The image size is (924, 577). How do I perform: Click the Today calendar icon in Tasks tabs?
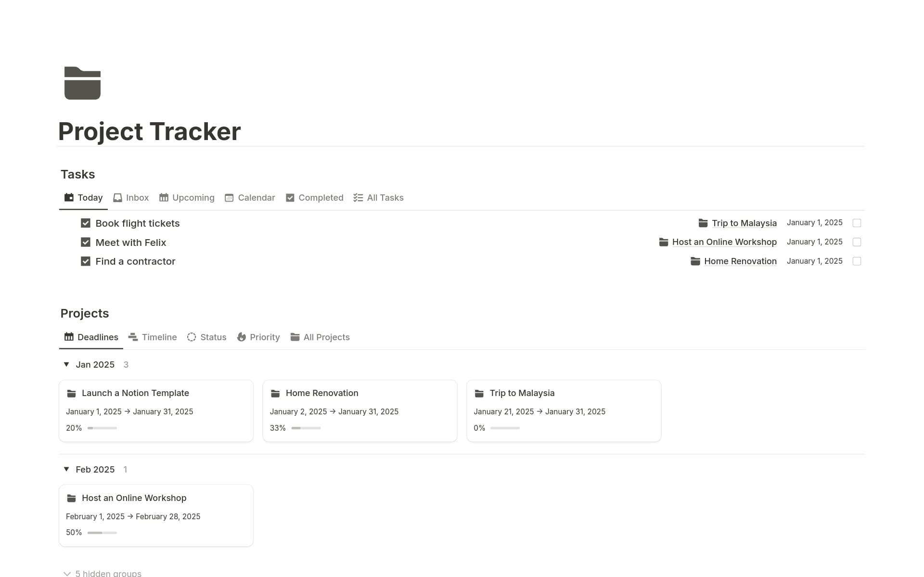coord(68,197)
